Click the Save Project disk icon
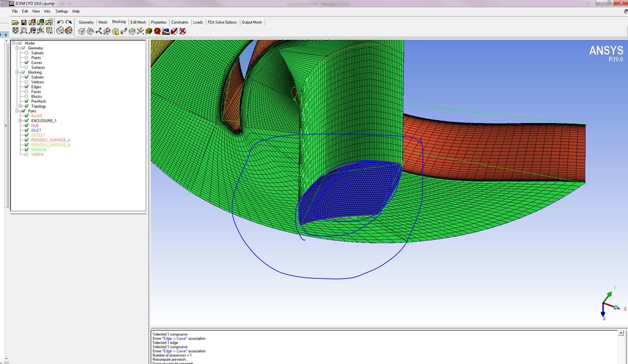The height and width of the screenshot is (364, 628). (24, 22)
